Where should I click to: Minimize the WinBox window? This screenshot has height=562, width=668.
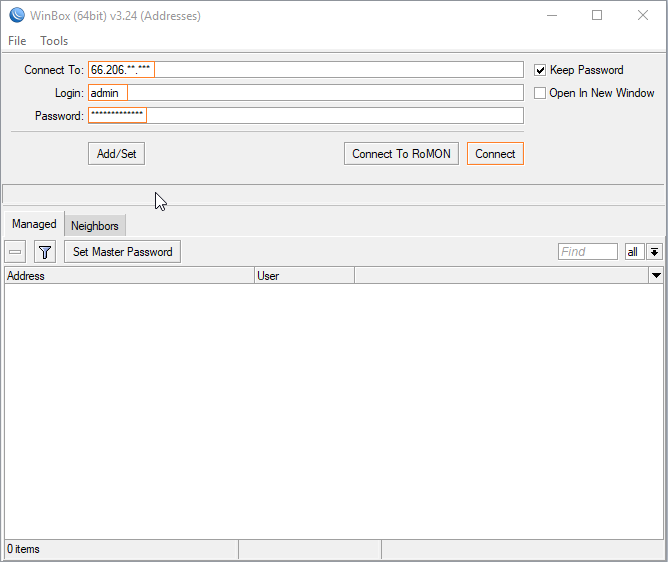(x=552, y=15)
